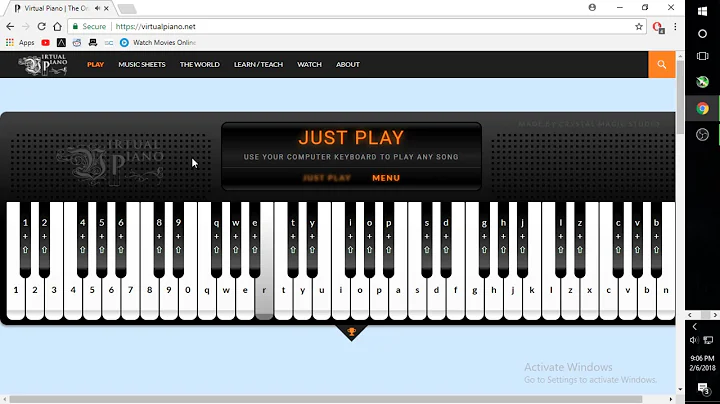Play the black key labeled p with shift
720x404 pixels.
[x=388, y=240]
